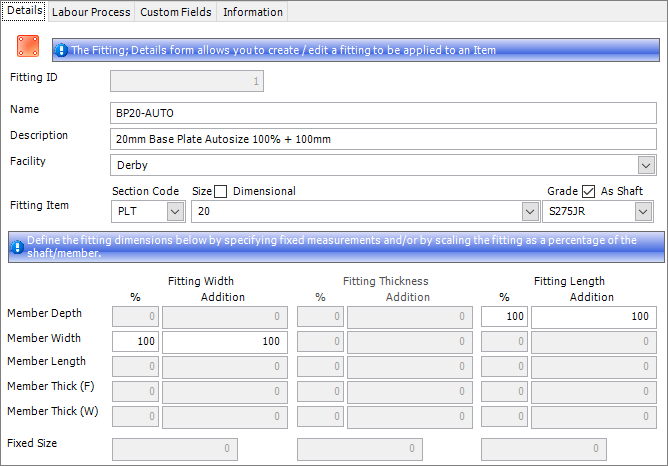
Task: Click Member Width percent field for Fitting Width
Action: click(x=135, y=342)
